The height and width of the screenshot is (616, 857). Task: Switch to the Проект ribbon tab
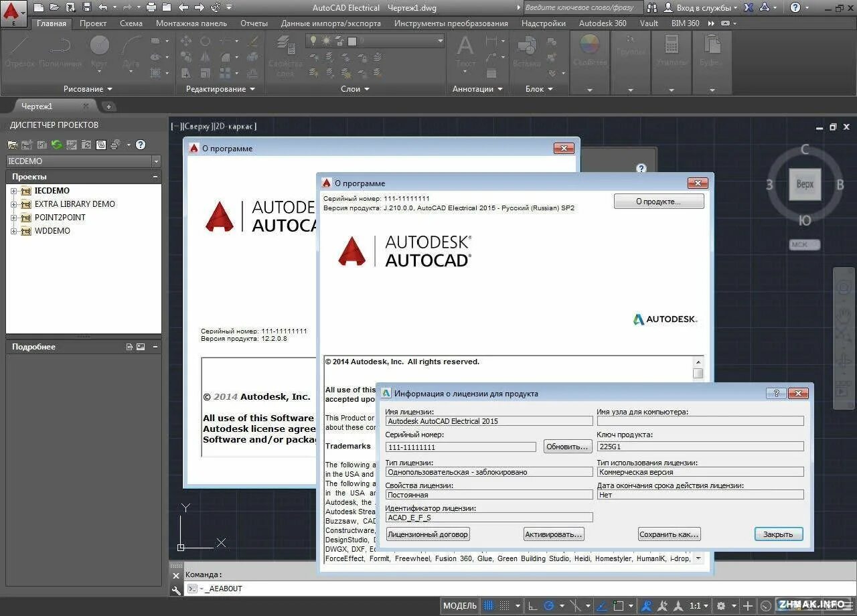coord(93,23)
